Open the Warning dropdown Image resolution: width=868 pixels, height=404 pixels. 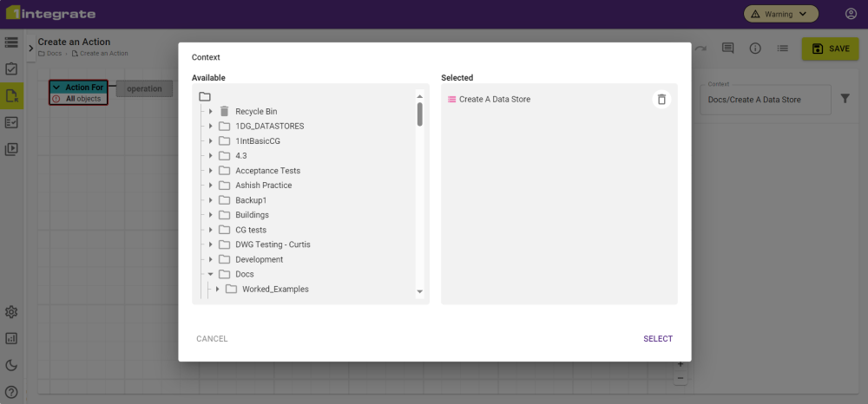[780, 14]
